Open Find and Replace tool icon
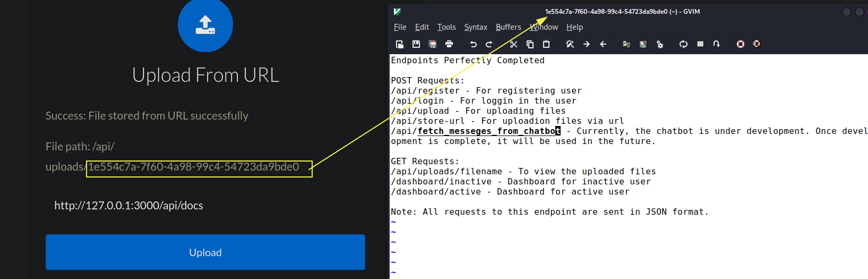Screen dimensions: 868x279 click(x=570, y=44)
